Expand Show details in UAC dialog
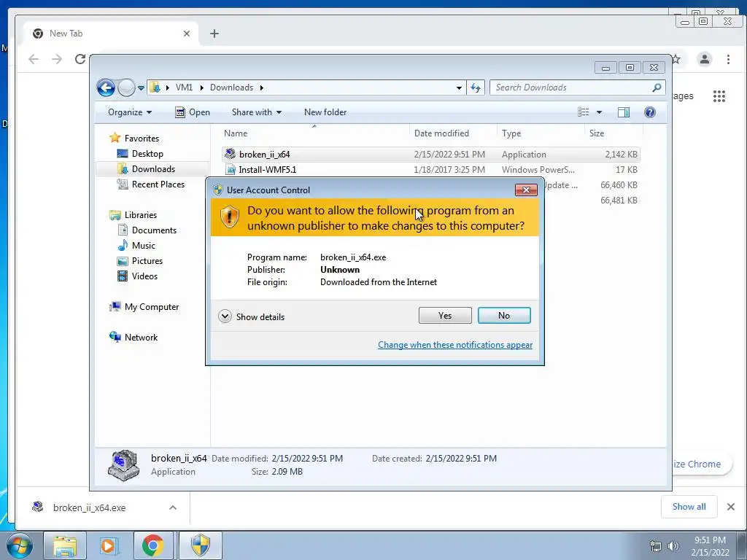 (252, 316)
